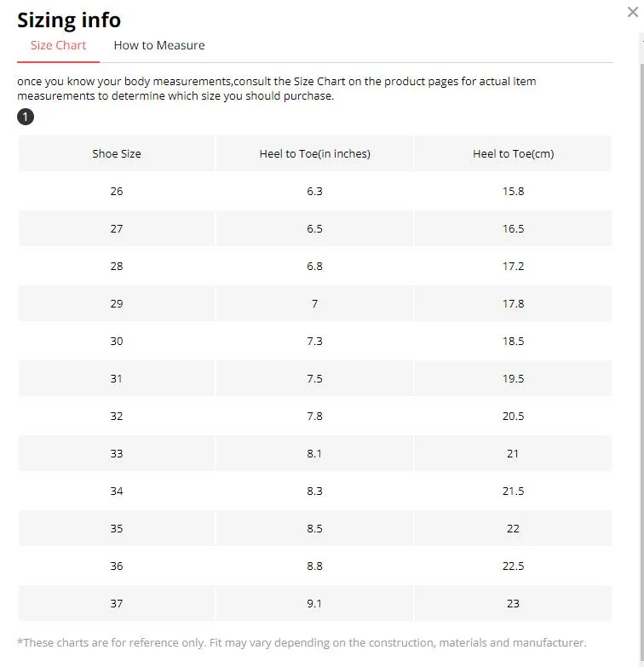The height and width of the screenshot is (667, 644).
Task: Click the Sizing info heading
Action: (x=69, y=20)
